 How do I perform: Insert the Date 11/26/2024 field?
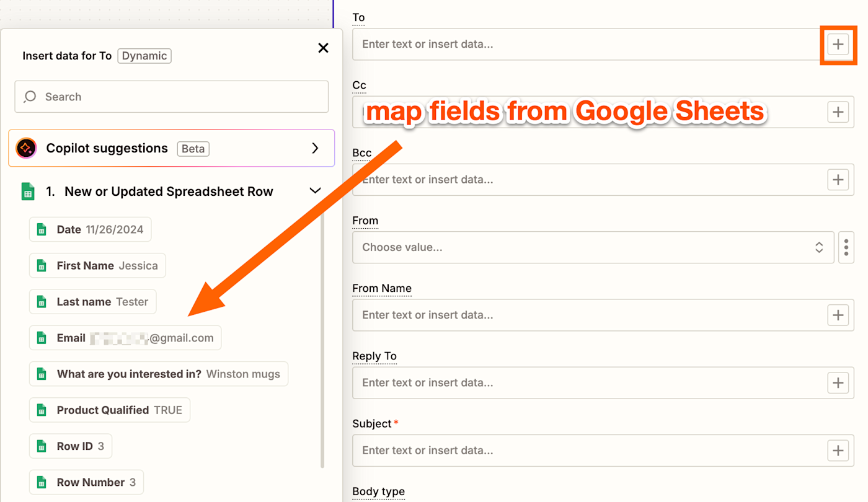[90, 229]
